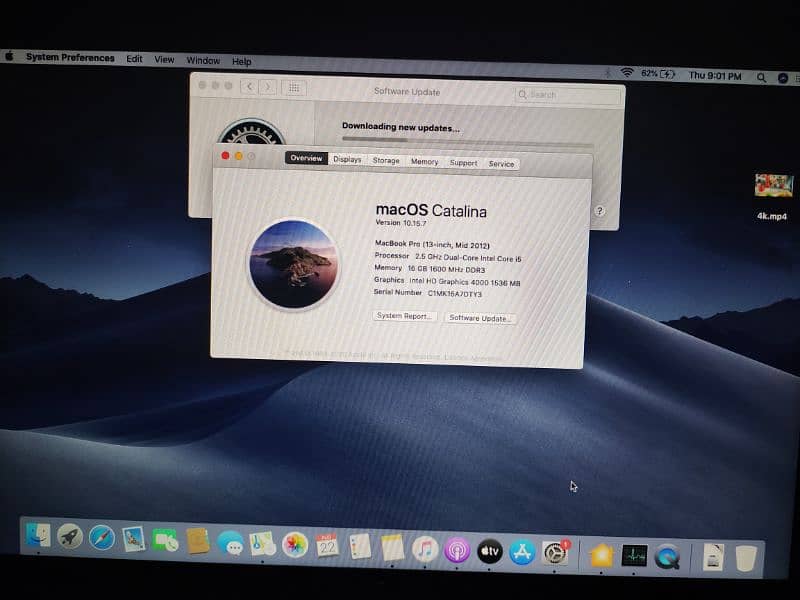Screen dimensions: 800x600
Task: Open the Window menu
Action: click(203, 61)
